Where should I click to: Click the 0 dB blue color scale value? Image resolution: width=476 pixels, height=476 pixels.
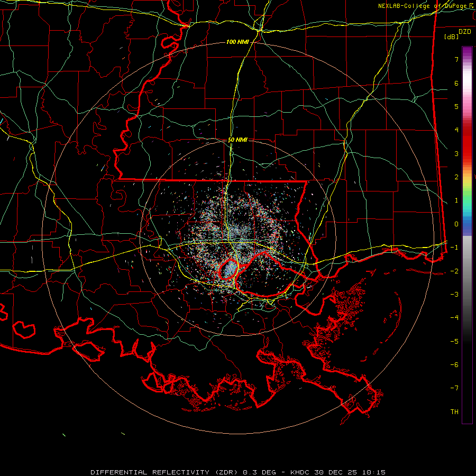(x=456, y=224)
